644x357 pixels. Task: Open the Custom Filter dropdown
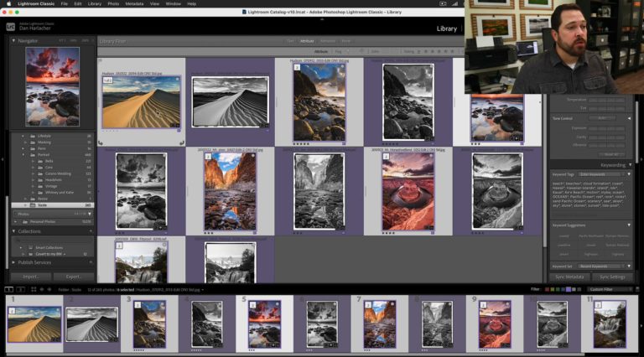610,289
